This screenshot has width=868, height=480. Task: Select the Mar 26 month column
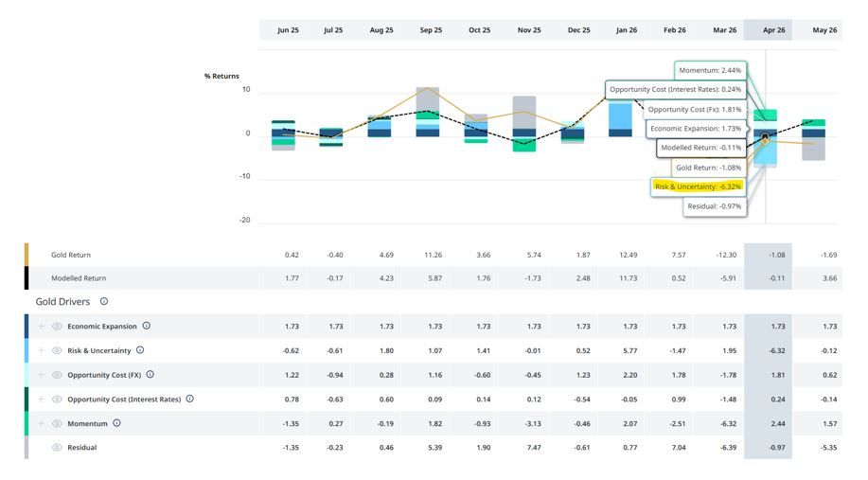(x=725, y=30)
